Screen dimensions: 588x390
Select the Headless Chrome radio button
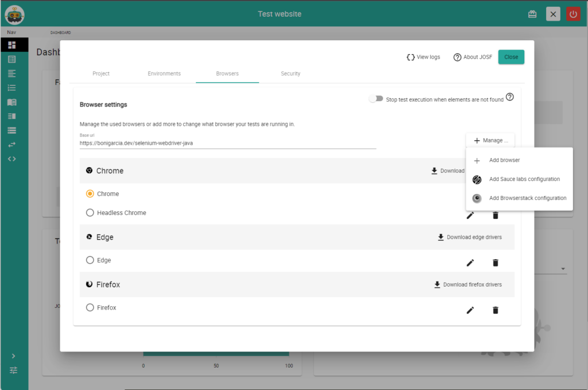tap(90, 213)
